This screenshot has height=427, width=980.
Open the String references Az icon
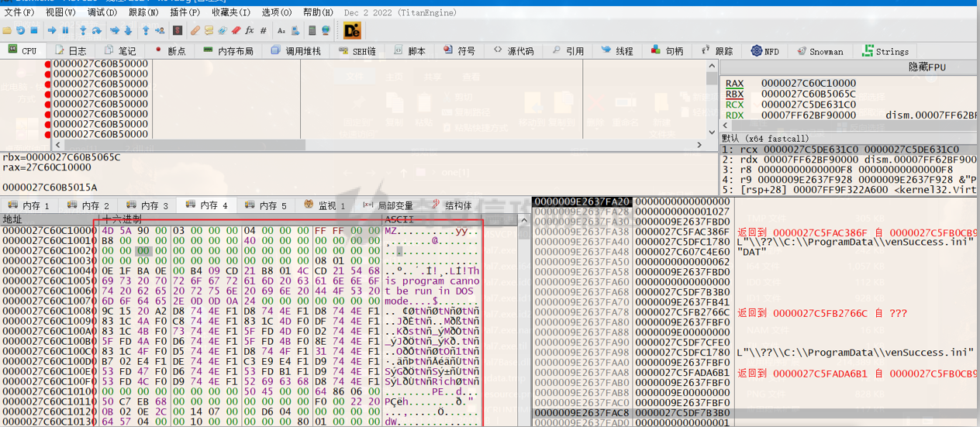click(x=281, y=30)
